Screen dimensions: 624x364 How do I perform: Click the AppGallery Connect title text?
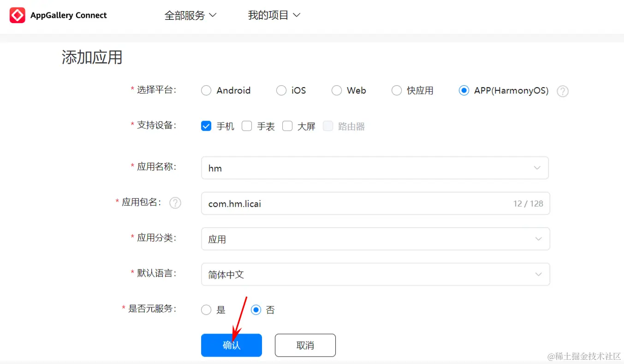[69, 15]
